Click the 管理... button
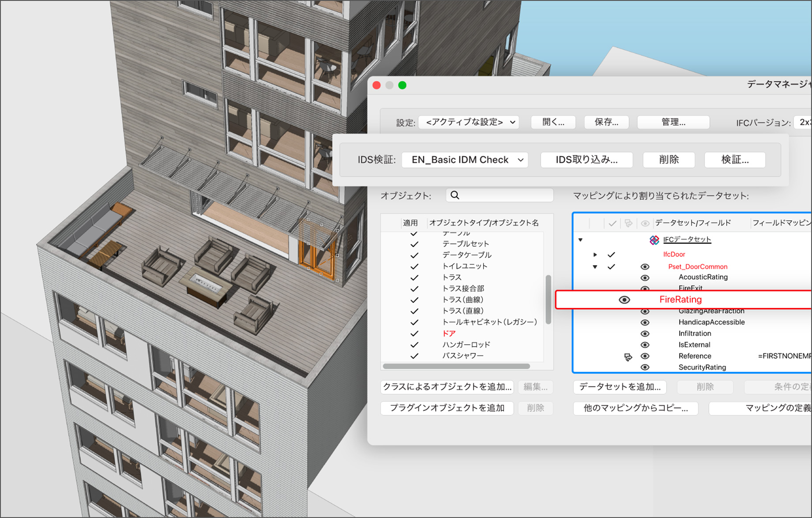This screenshot has width=812, height=518. (x=673, y=122)
